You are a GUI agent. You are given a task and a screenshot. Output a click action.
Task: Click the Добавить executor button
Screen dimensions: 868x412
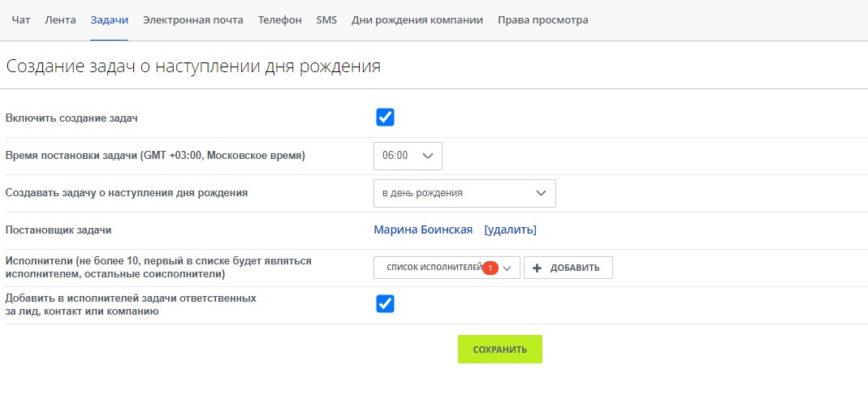pos(568,268)
